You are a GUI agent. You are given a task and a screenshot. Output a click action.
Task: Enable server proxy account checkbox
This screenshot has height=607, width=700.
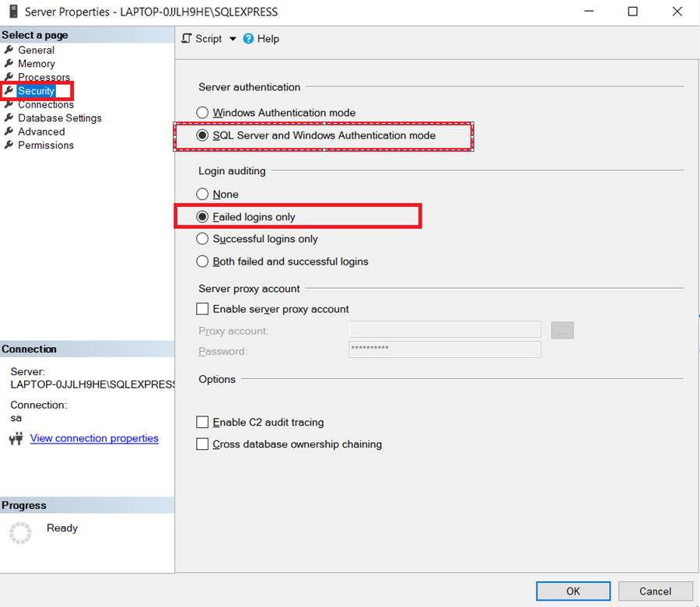click(x=202, y=309)
